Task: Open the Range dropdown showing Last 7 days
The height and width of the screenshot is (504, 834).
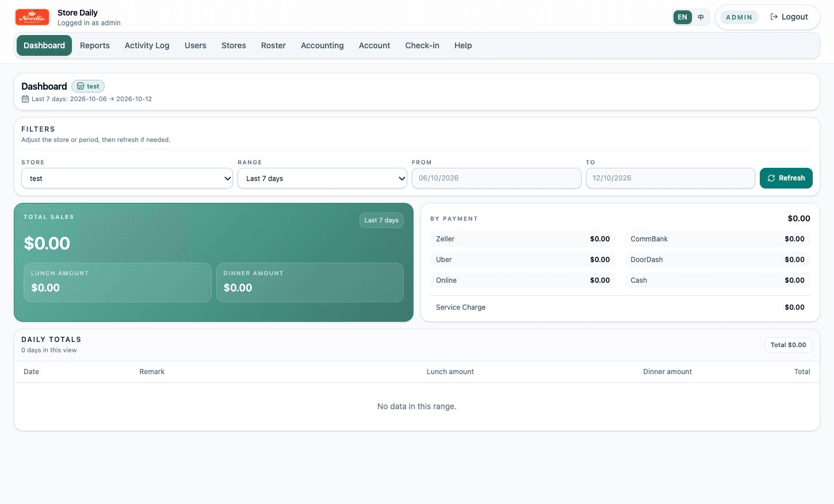Action: (x=323, y=178)
